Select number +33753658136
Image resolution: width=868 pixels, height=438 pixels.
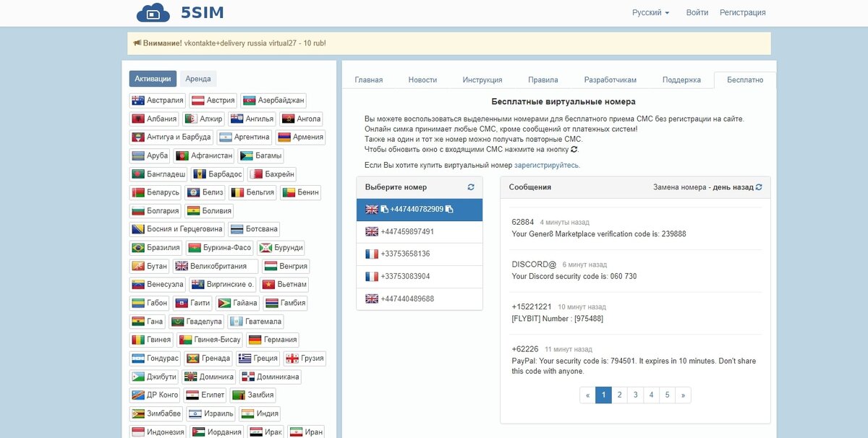click(420, 254)
